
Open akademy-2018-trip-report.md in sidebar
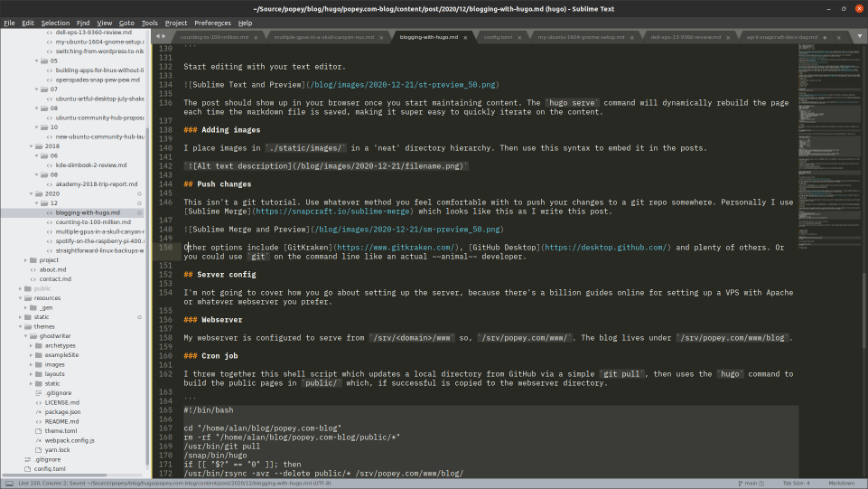coord(97,183)
